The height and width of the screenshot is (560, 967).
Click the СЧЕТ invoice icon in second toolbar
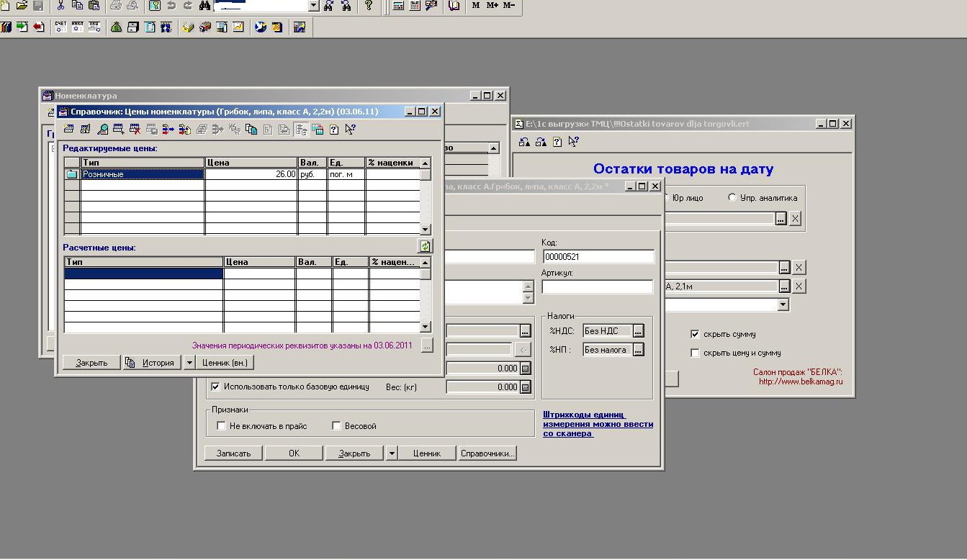[x=60, y=27]
